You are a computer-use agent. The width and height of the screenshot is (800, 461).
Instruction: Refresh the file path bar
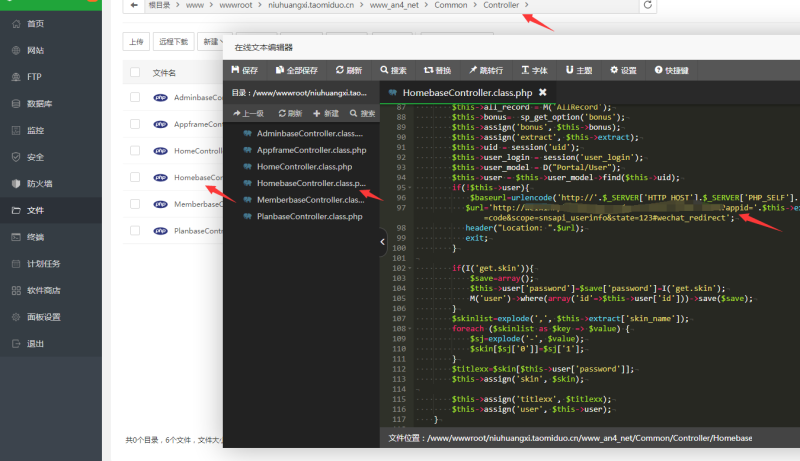647,5
